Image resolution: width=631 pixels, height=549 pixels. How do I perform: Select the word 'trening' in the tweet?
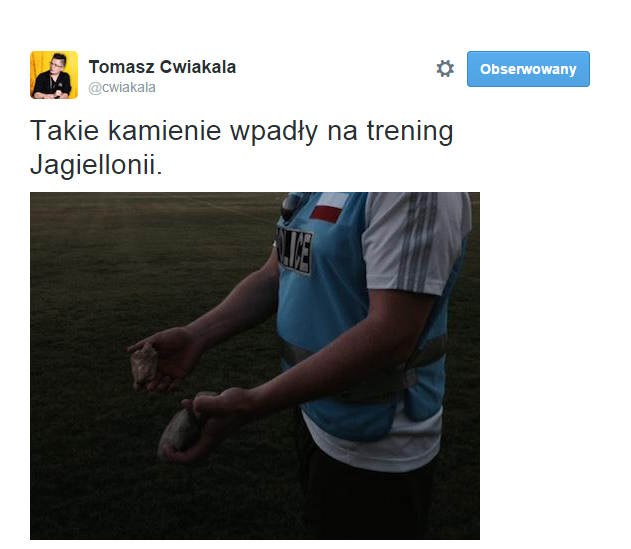pos(410,133)
